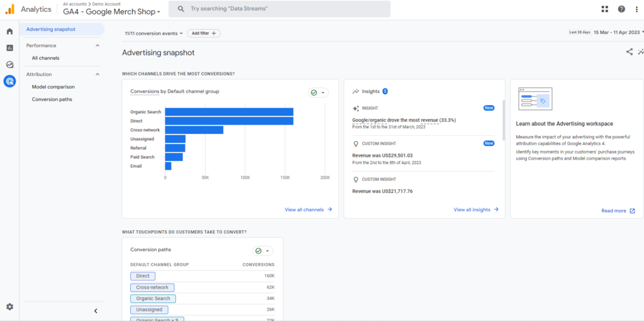Viewport: 644px width, 322px height.
Task: Click the 160K conversions value for Direct
Action: click(x=269, y=276)
